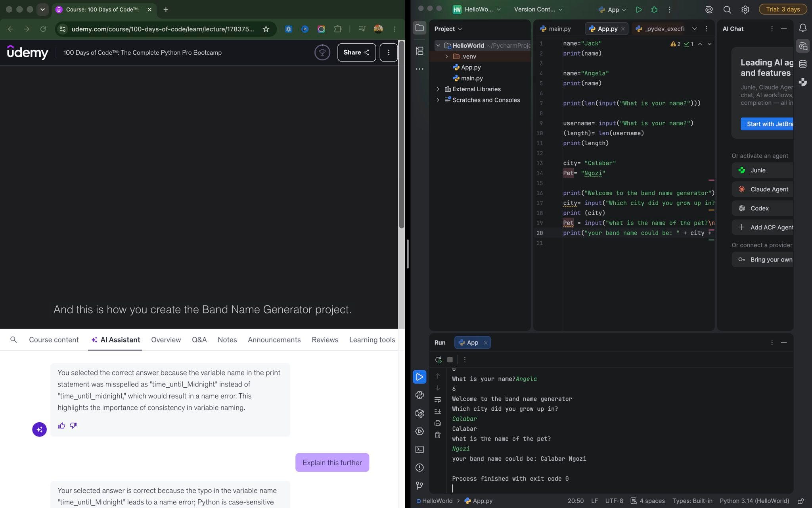Open the Git version control tool window icon
This screenshot has width=812, height=508.
click(419, 485)
